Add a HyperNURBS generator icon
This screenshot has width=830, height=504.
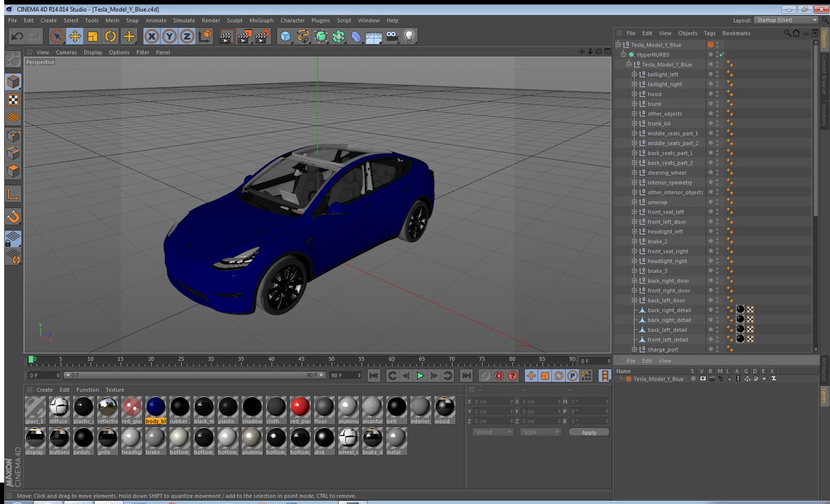(x=321, y=36)
